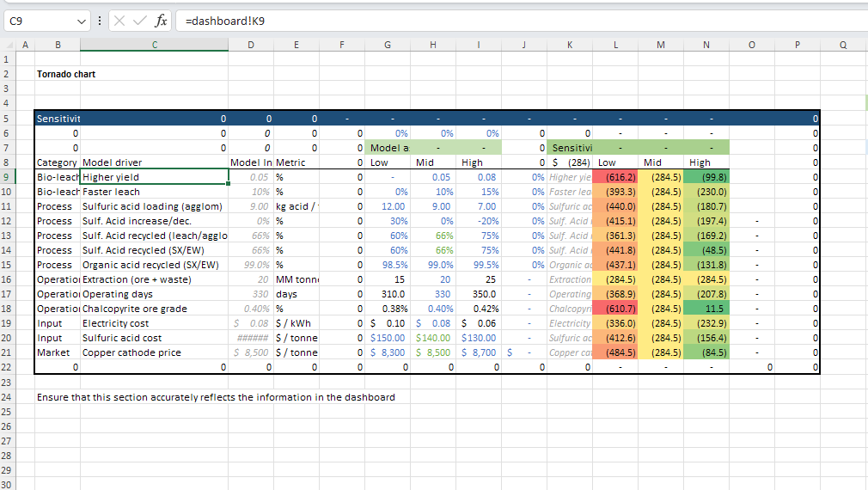Click the $ 8,700 high copper price
The width and height of the screenshot is (868, 490).
coord(479,352)
